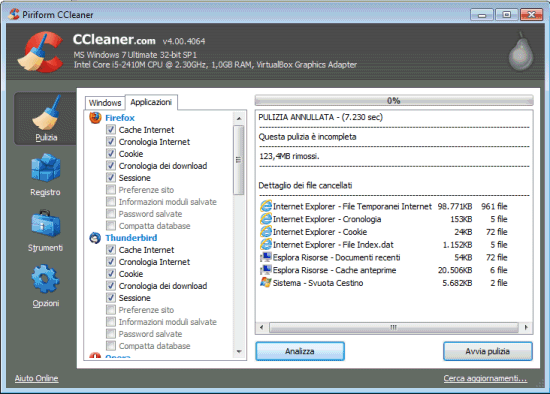Image resolution: width=550 pixels, height=394 pixels.
Task: Click the Thunderbird icon in the list
Action: pyautogui.click(x=95, y=238)
